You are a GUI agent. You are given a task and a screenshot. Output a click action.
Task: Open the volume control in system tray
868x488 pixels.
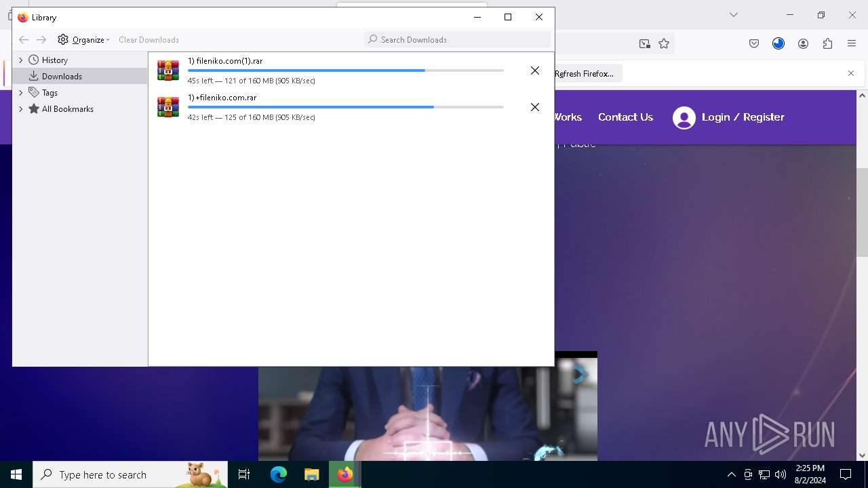[x=781, y=474]
